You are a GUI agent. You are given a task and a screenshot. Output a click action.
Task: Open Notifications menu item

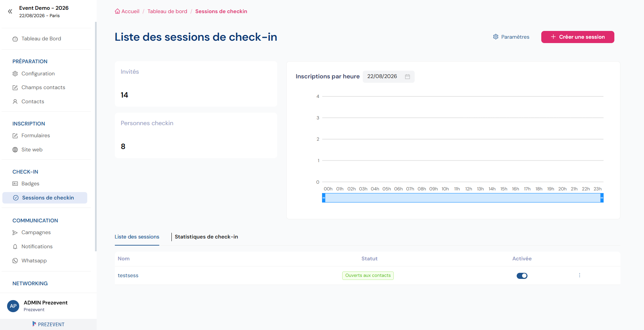tap(37, 247)
